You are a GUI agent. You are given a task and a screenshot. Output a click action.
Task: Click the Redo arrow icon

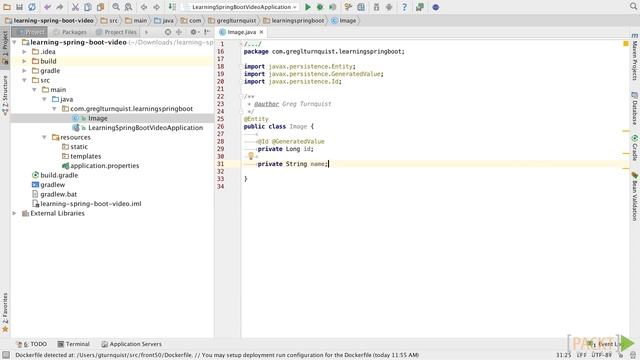coord(60,7)
